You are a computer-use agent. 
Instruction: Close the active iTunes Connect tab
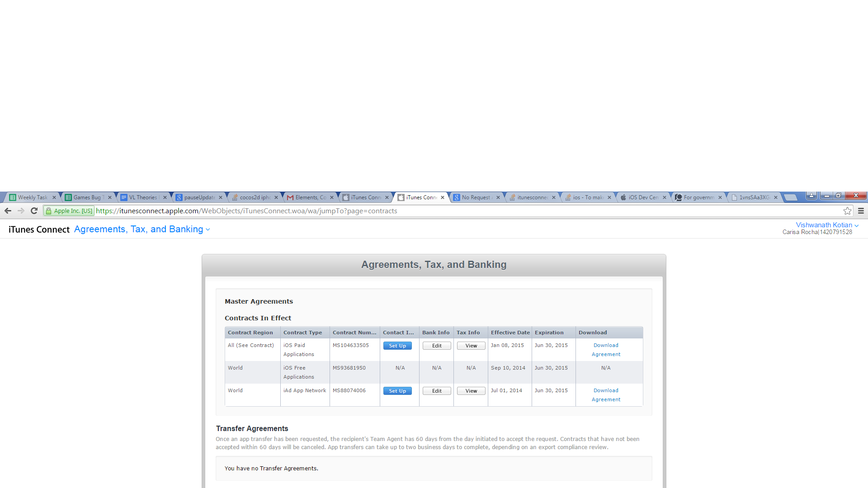pos(443,197)
